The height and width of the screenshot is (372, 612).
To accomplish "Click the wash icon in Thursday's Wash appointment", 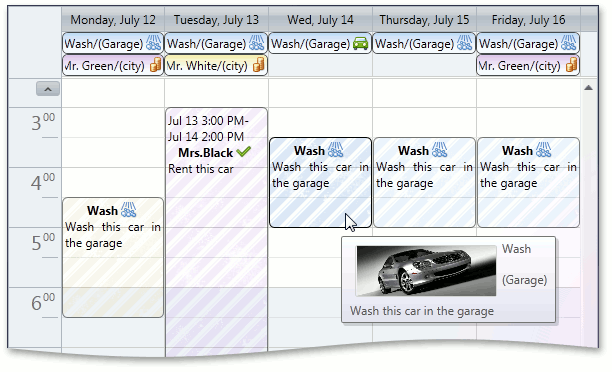I will coord(439,150).
